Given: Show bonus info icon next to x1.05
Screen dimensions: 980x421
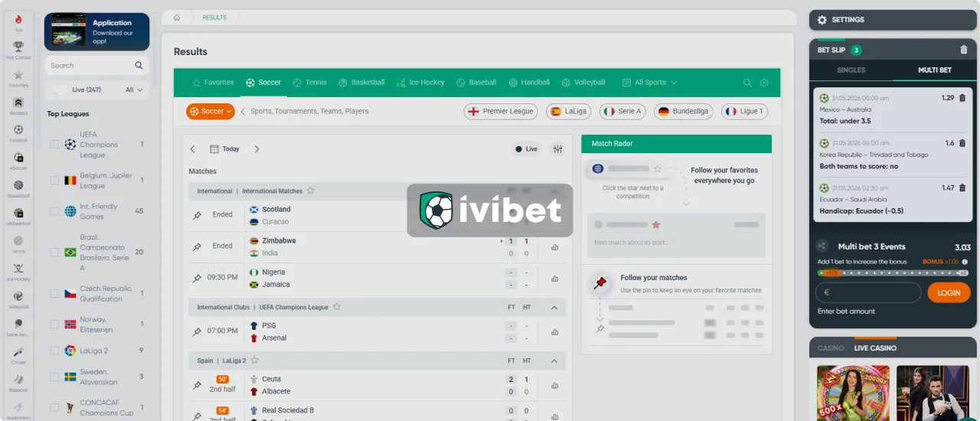Looking at the screenshot, I should (964, 262).
